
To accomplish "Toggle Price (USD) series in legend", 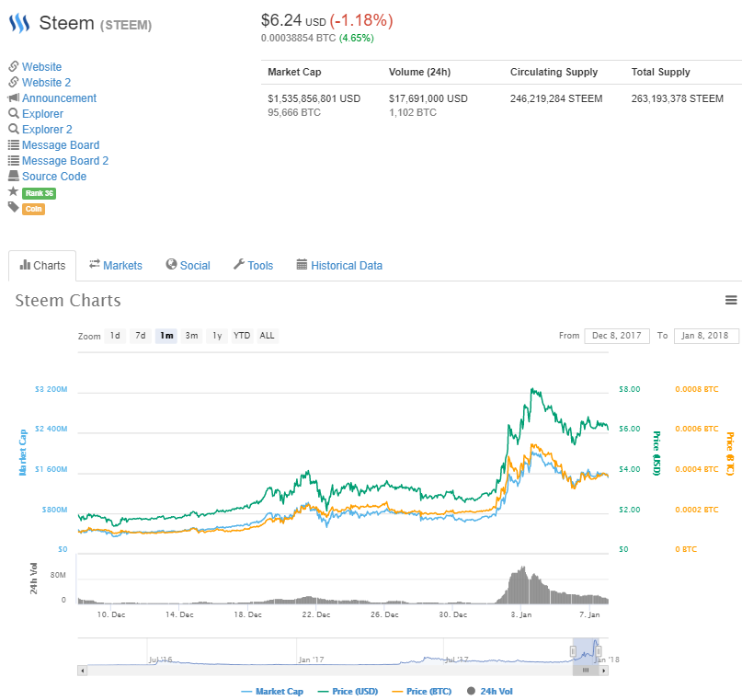I will coord(348,692).
